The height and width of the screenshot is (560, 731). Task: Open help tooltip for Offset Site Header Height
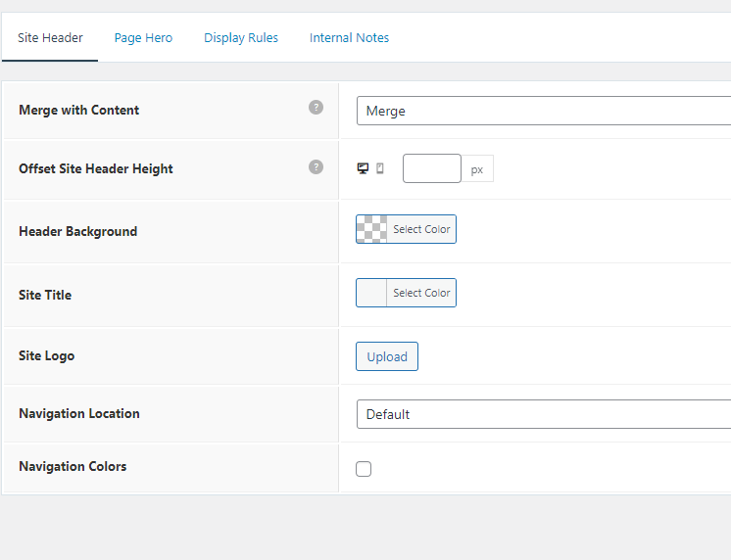point(316,166)
